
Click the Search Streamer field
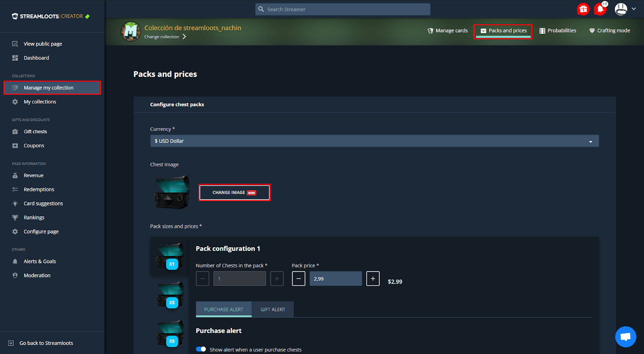343,9
